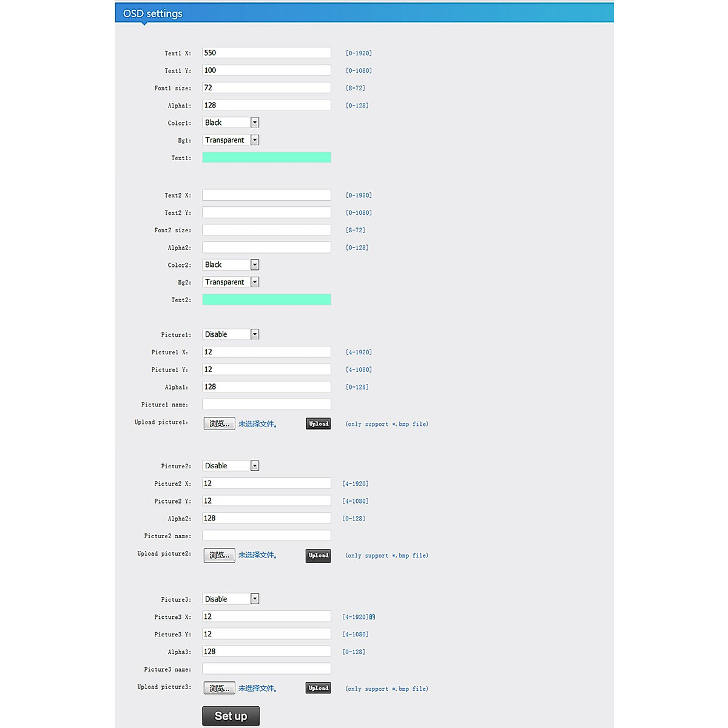Click the empty Text2 X field
This screenshot has height=728, width=728.
click(x=266, y=195)
